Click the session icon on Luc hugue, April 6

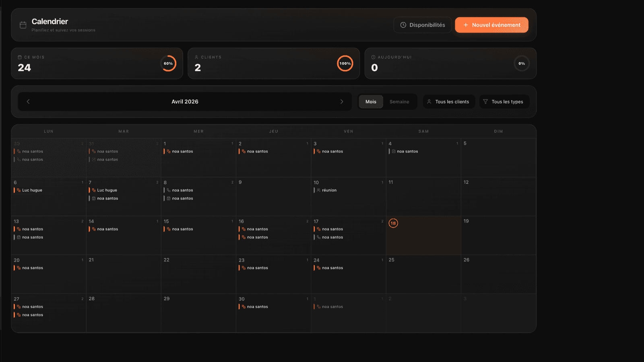click(x=19, y=190)
